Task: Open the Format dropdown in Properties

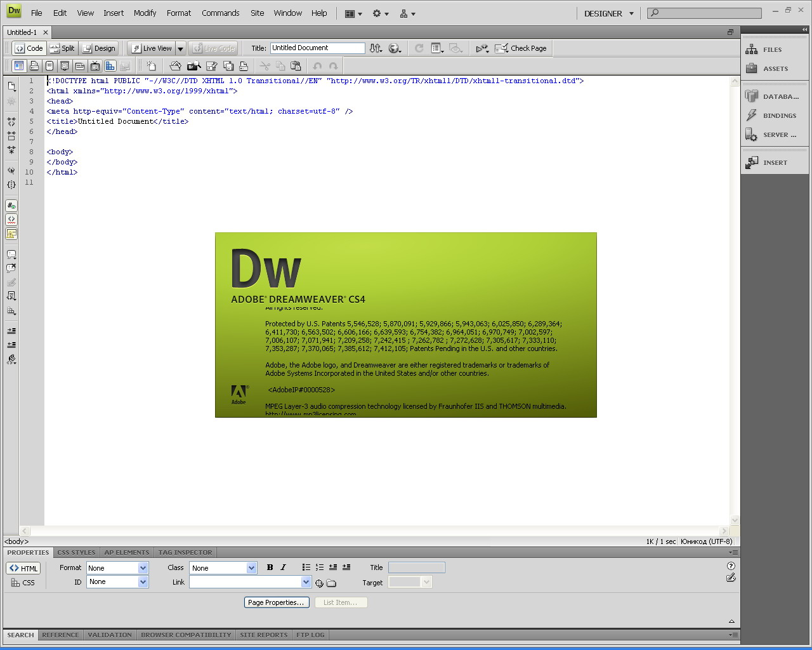Action: point(117,568)
